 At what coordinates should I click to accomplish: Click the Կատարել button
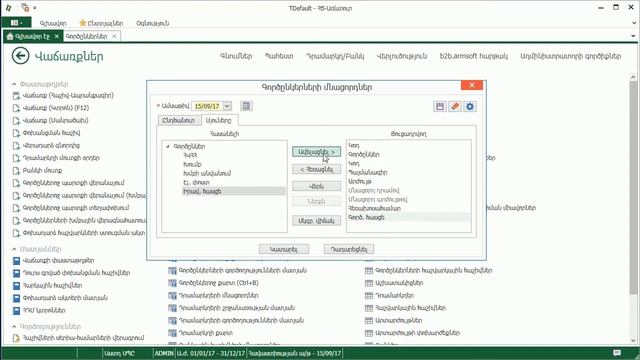point(284,249)
